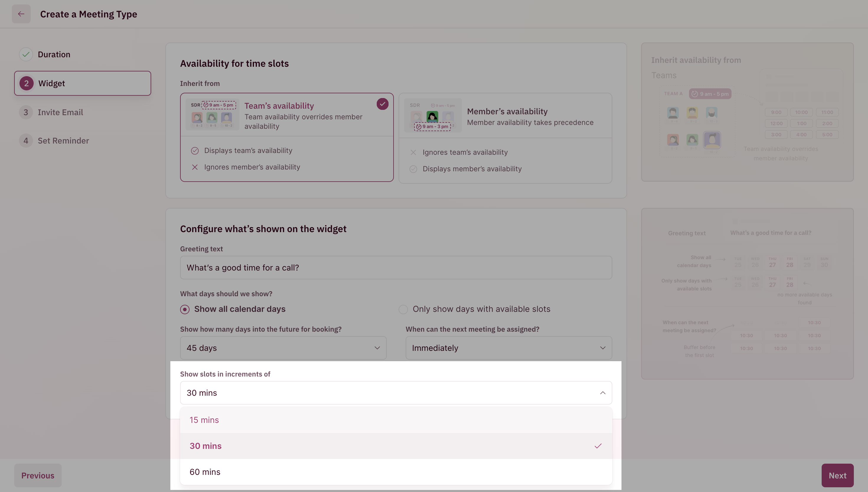Click the Team's availability SDR illustration thumbnail
Viewport: 868px width, 492px height.
click(x=213, y=115)
